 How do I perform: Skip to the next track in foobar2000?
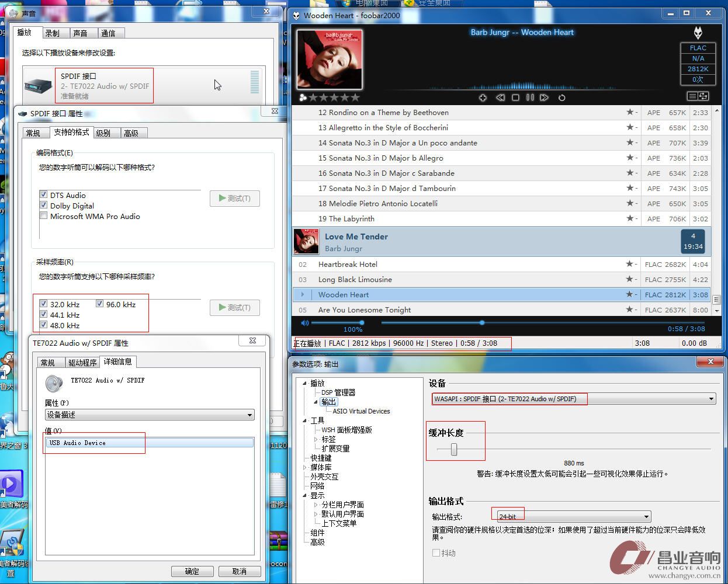coord(545,98)
